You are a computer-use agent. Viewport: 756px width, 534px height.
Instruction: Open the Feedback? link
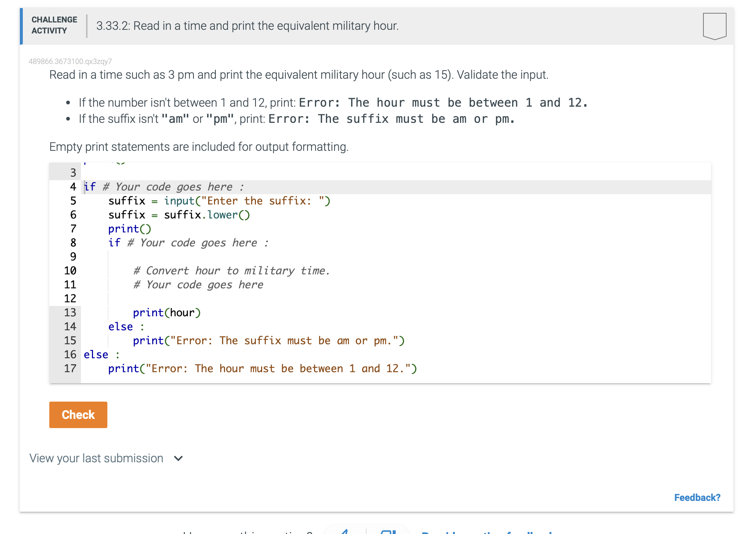[698, 497]
